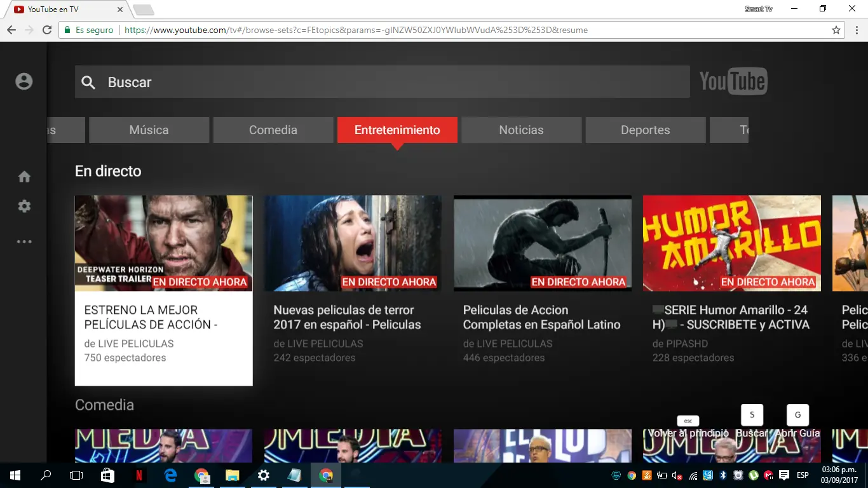This screenshot has height=488, width=868.
Task: Open the Noticias category tab
Action: [521, 130]
